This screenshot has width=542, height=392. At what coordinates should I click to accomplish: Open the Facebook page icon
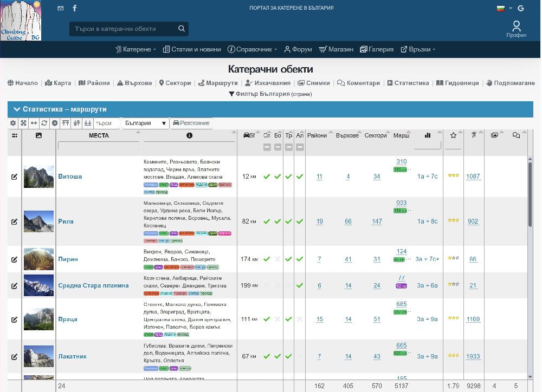[74, 8]
